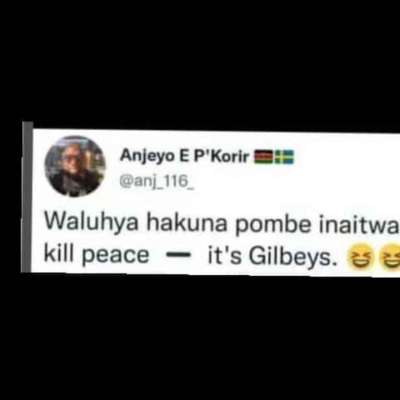Click the Kenyan flag emoji beside the name
Viewport: 400px width, 400px height.
264,157
